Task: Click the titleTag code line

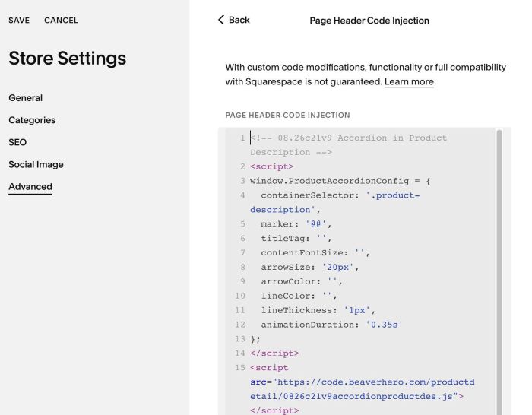Action: click(x=296, y=238)
